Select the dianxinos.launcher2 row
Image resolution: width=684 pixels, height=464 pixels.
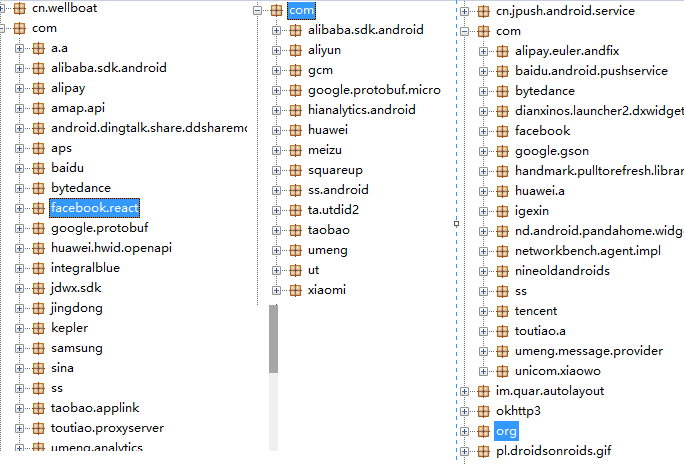tap(599, 111)
